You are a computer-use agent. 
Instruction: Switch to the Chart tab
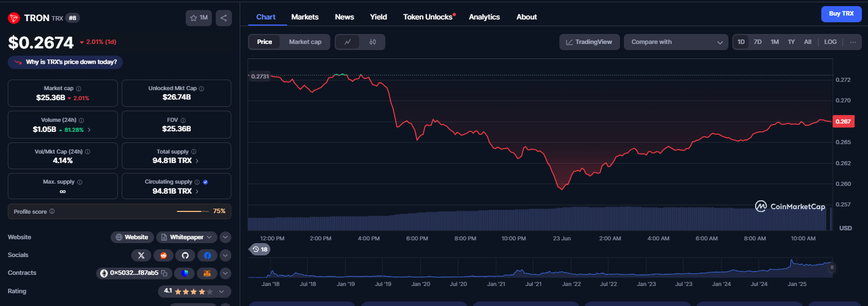(266, 17)
